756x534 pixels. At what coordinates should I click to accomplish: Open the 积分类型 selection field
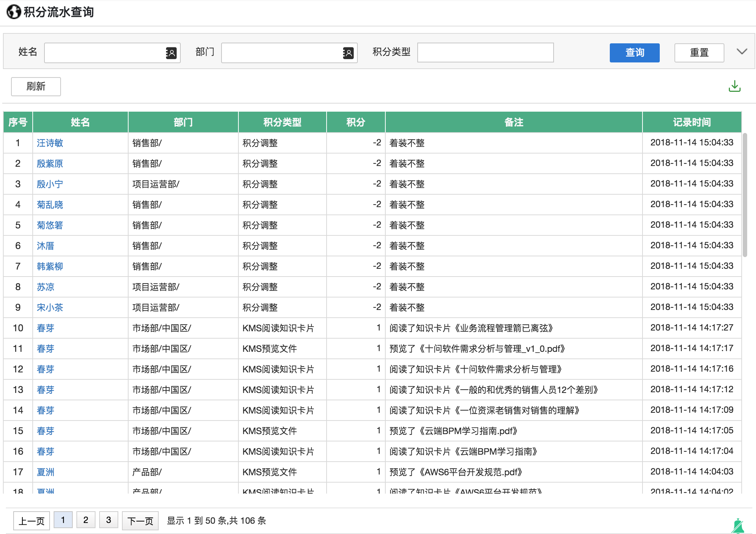pyautogui.click(x=485, y=53)
